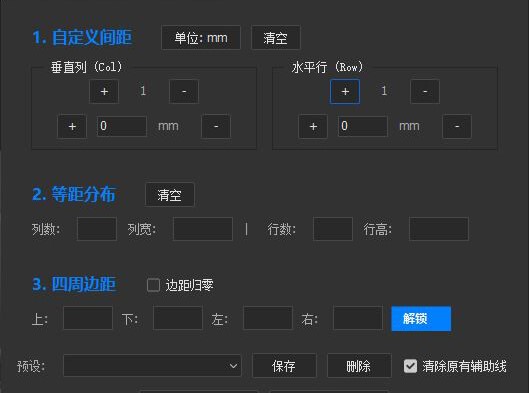Decrease the 水平行 (Row) count with minus

pos(425,91)
